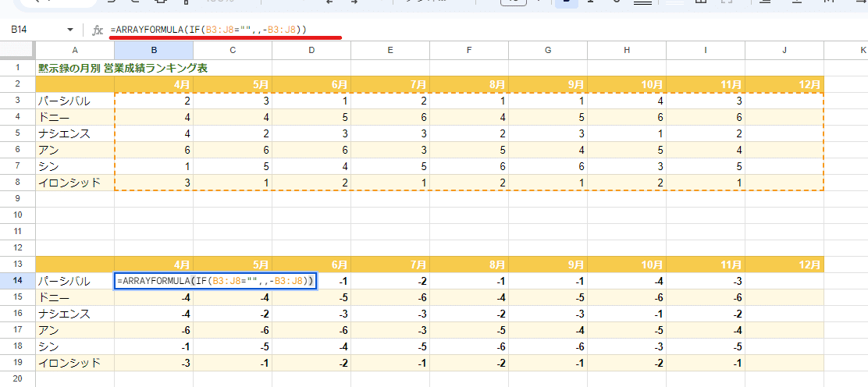Select row 5 header
Screen dimensions: 868x387
pyautogui.click(x=18, y=133)
